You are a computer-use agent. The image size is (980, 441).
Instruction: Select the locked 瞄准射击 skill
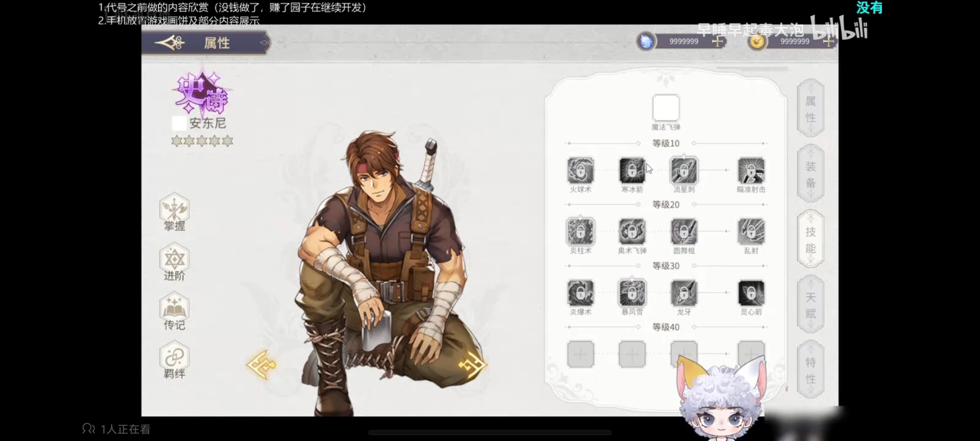click(x=751, y=170)
